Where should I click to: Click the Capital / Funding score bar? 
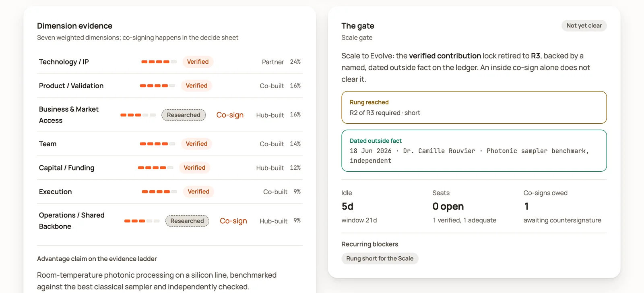pos(155,168)
